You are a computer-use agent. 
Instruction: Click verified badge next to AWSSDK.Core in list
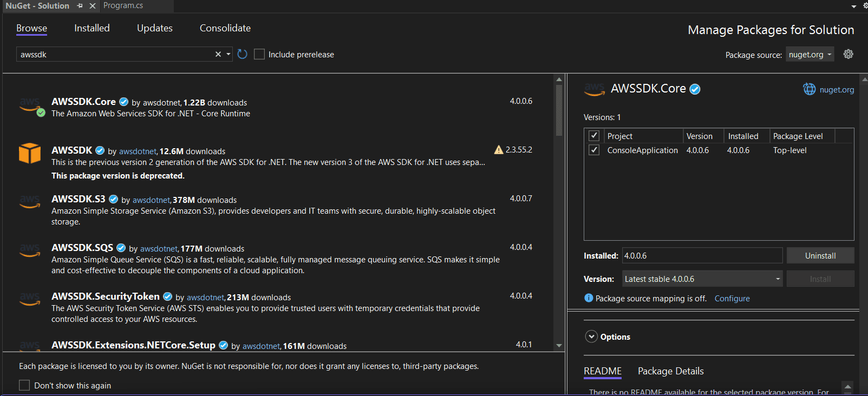pyautogui.click(x=123, y=102)
